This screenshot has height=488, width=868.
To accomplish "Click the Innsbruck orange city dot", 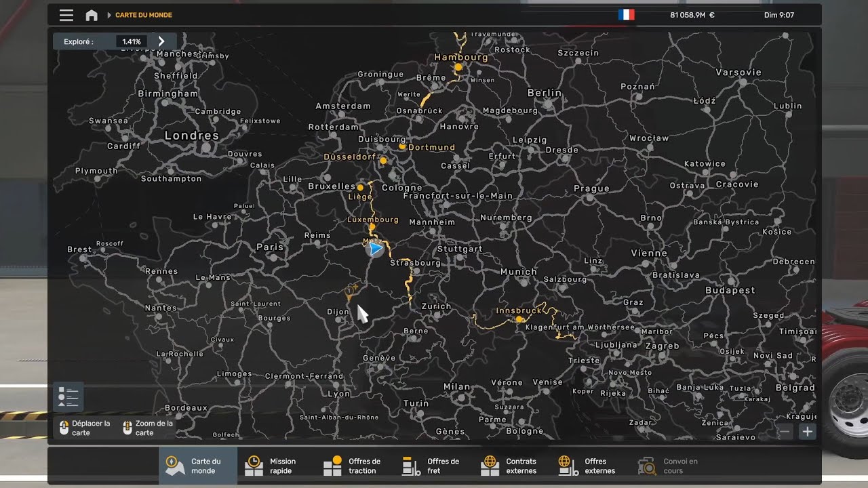I will [519, 319].
